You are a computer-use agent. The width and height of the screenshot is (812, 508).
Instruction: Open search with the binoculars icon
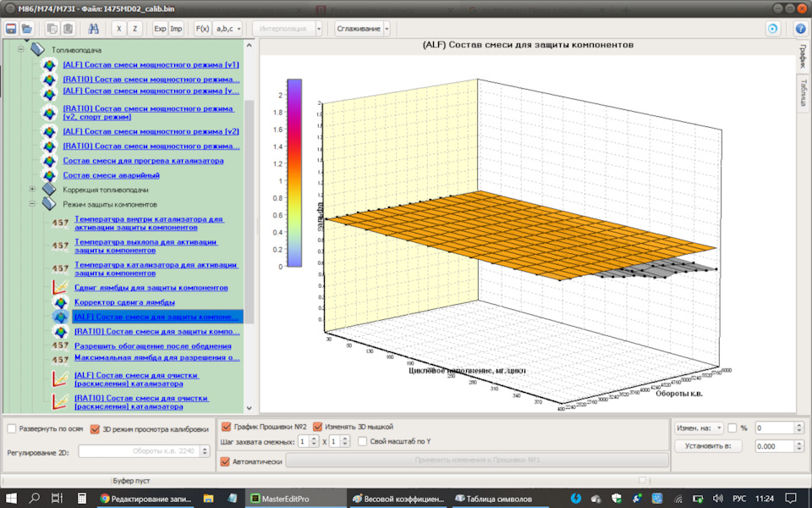click(x=93, y=29)
